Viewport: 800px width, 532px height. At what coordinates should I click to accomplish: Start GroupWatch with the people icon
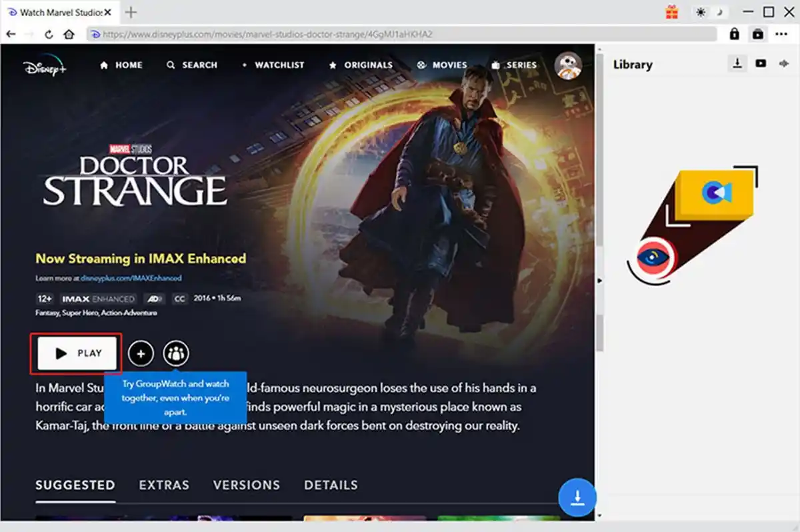tap(176, 353)
